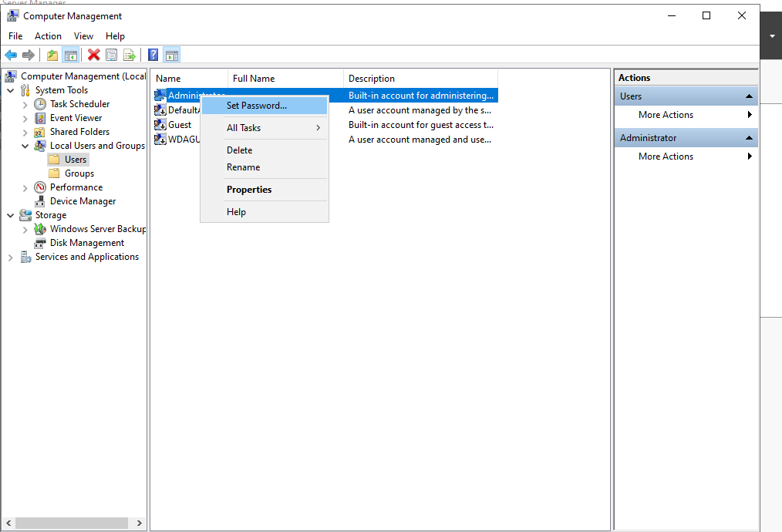The height and width of the screenshot is (532, 782).
Task: Click the Back arrow toolbar icon
Action: point(11,55)
